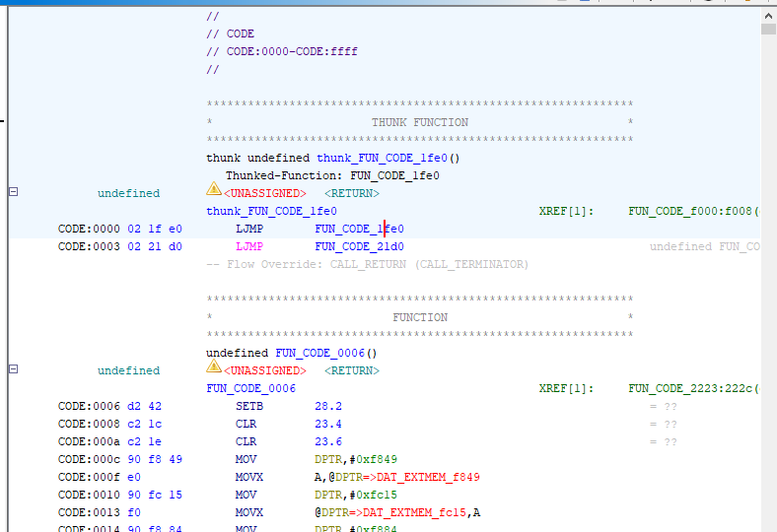Click bytes 90 fc 15
The image size is (777, 532).
(155, 496)
